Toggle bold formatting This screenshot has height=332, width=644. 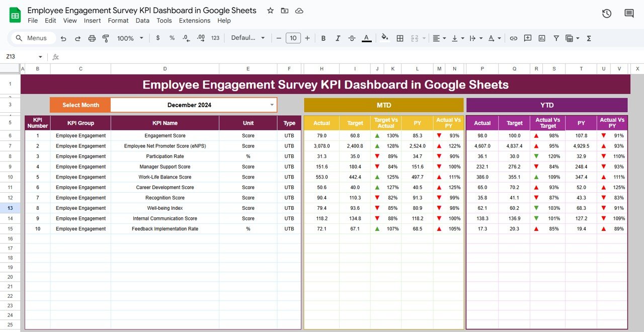coord(324,38)
